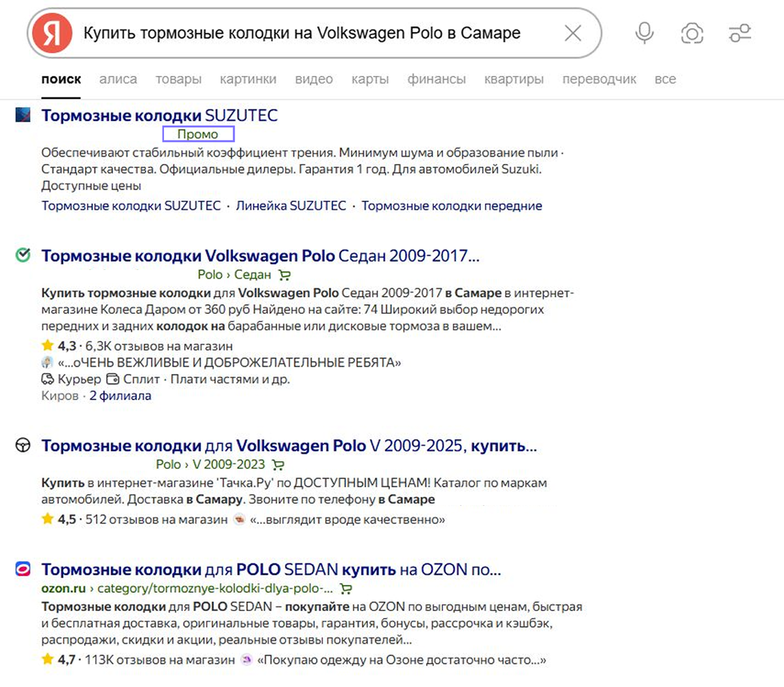Click the green checkmark favicon of Колеса Даром
This screenshot has height=687, width=784.
[x=22, y=255]
